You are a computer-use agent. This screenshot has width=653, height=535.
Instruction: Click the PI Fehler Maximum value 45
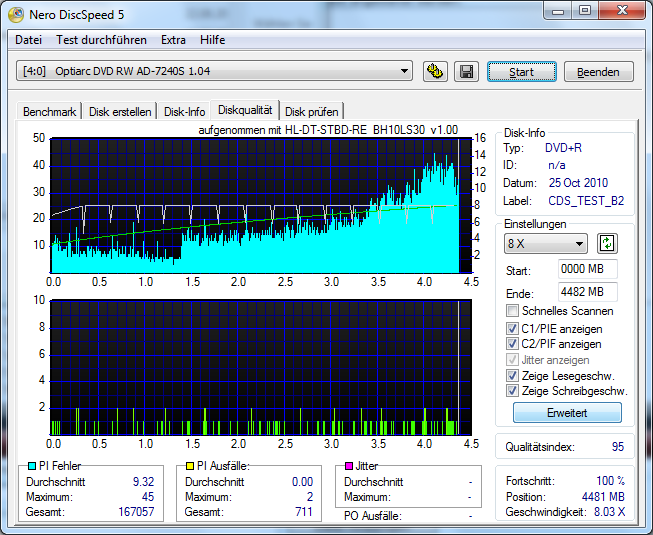pyautogui.click(x=148, y=497)
